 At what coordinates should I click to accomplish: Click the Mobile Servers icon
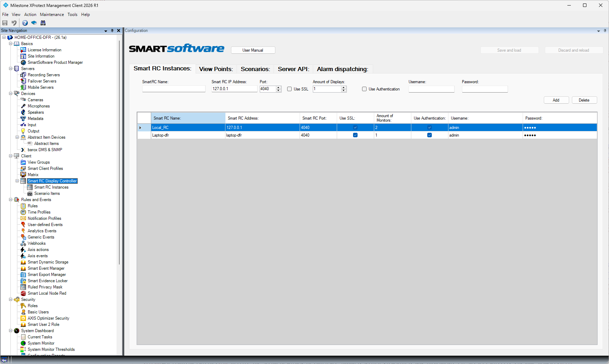point(23,87)
